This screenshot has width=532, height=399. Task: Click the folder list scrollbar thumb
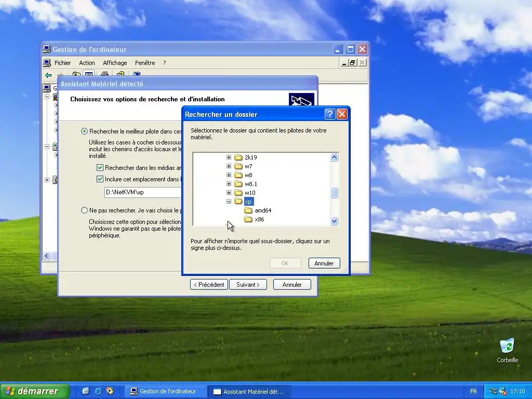click(x=334, y=193)
